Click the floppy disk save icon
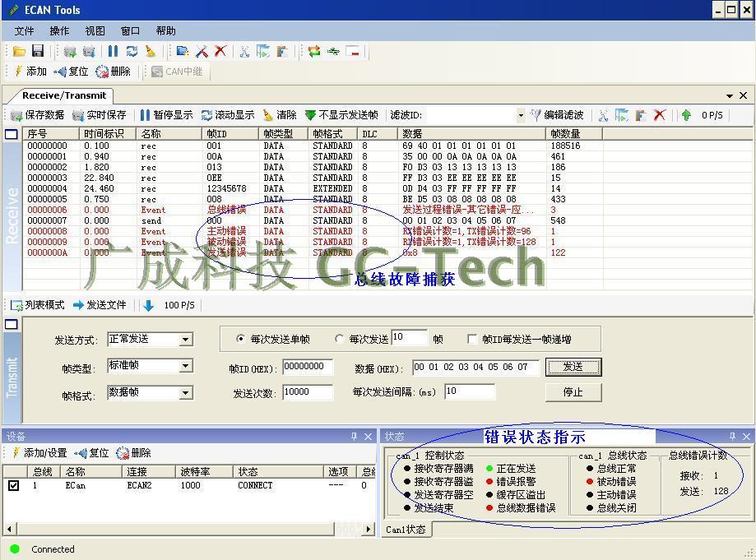The height and width of the screenshot is (560, 756). pos(37,51)
